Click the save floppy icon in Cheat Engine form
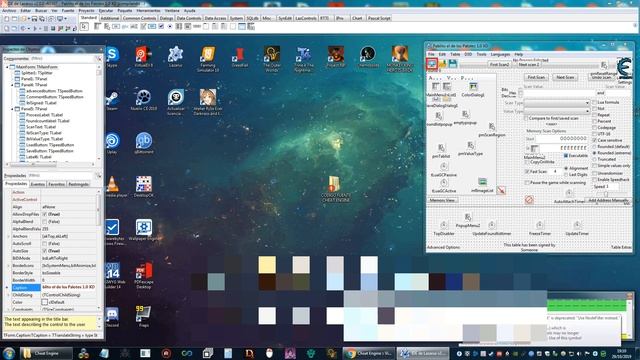 [x=453, y=63]
